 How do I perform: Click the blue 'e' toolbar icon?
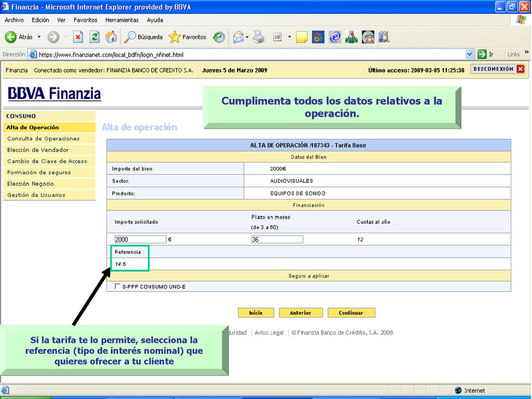coord(335,37)
